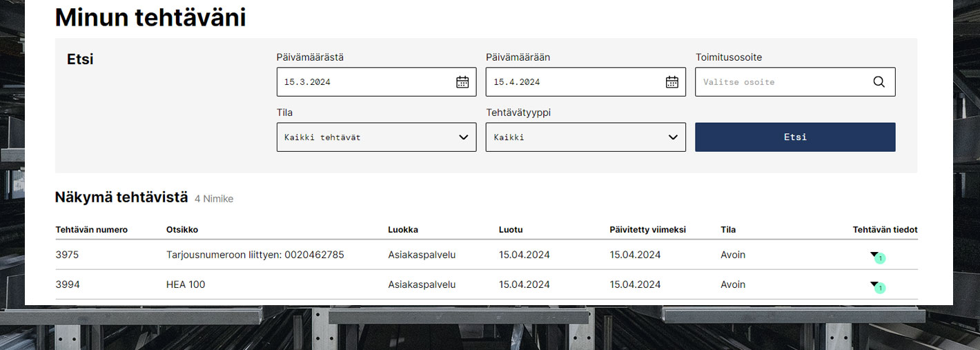Open the Tila dropdown showing Kaikki tehtävät
This screenshot has width=980, height=350.
tap(376, 137)
